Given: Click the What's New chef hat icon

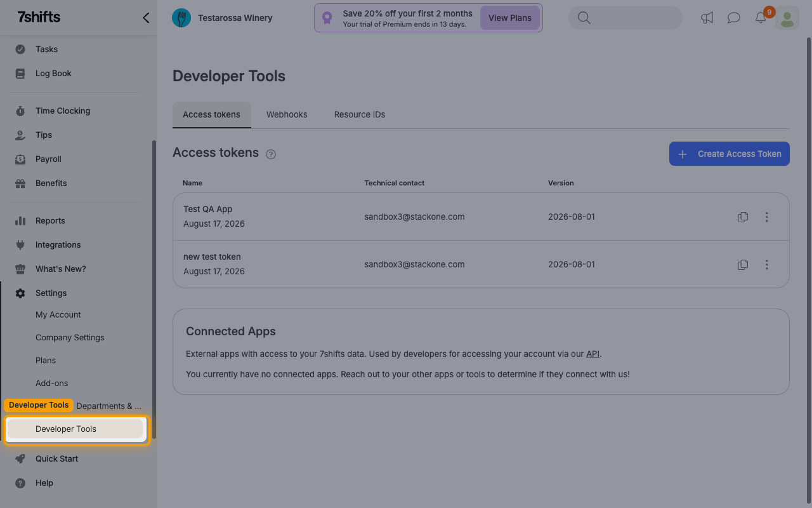Looking at the screenshot, I should click(x=20, y=269).
